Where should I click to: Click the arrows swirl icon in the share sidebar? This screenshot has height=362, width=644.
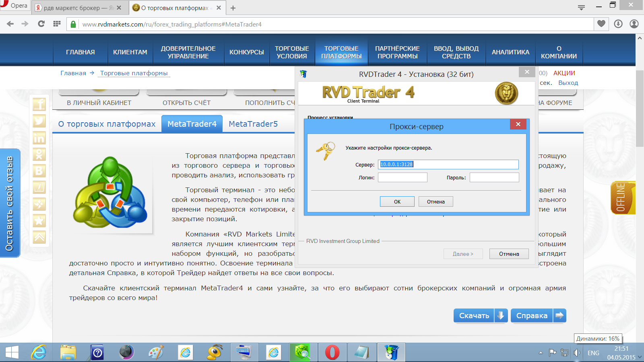click(x=39, y=204)
